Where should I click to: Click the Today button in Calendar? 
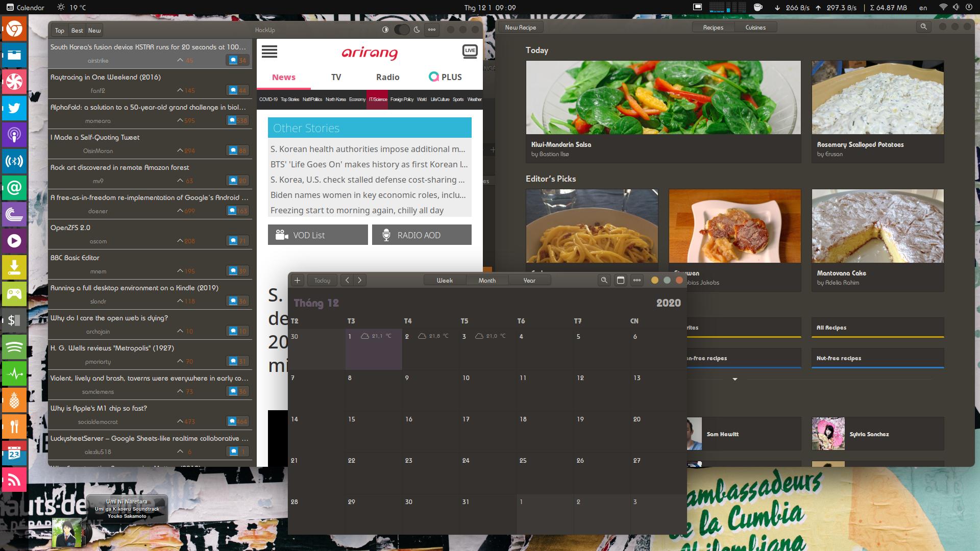pos(322,280)
